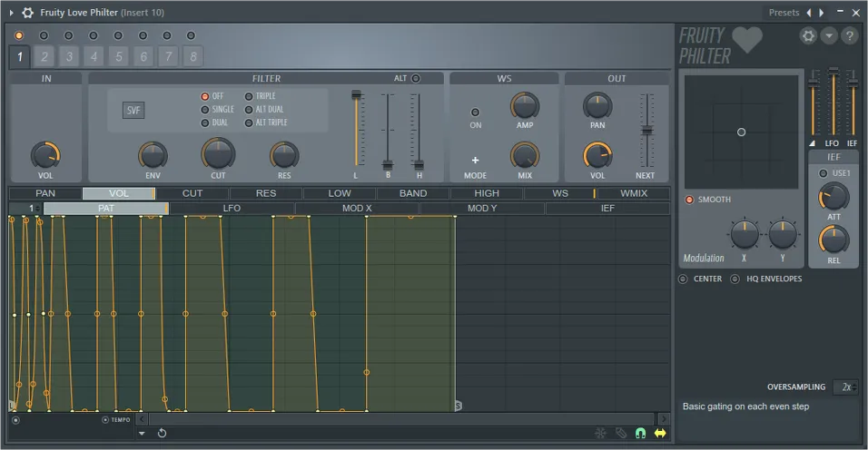This screenshot has height=450, width=868.
Task: Click the filter RES knob
Action: click(284, 155)
